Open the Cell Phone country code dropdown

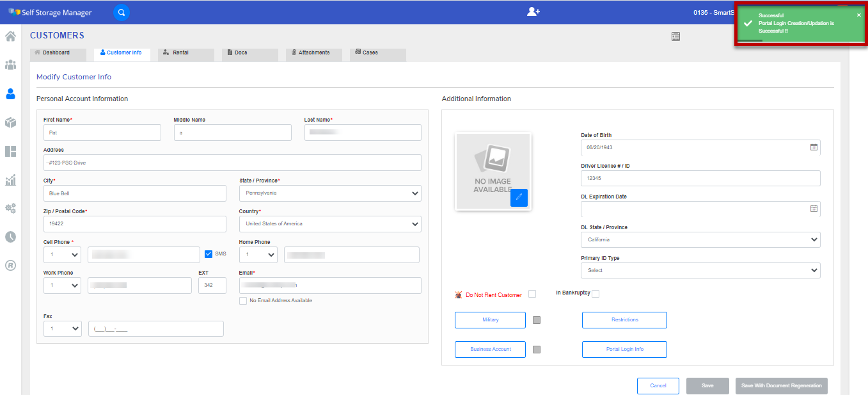pos(62,255)
